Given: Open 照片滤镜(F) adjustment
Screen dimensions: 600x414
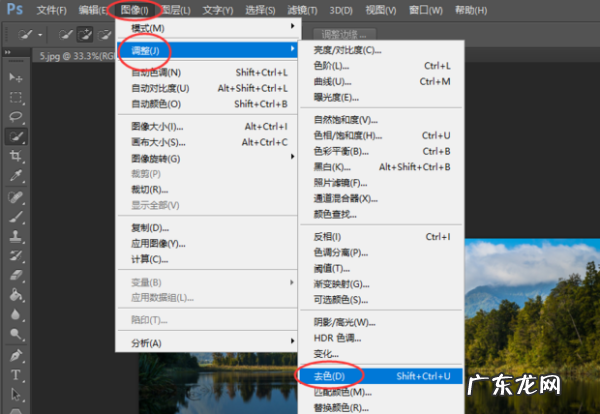Looking at the screenshot, I should [381, 183].
